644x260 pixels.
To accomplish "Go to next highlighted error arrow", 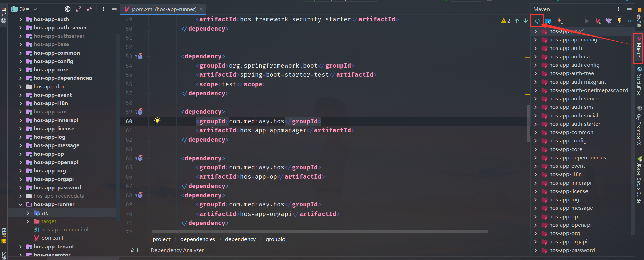I will pyautogui.click(x=526, y=21).
